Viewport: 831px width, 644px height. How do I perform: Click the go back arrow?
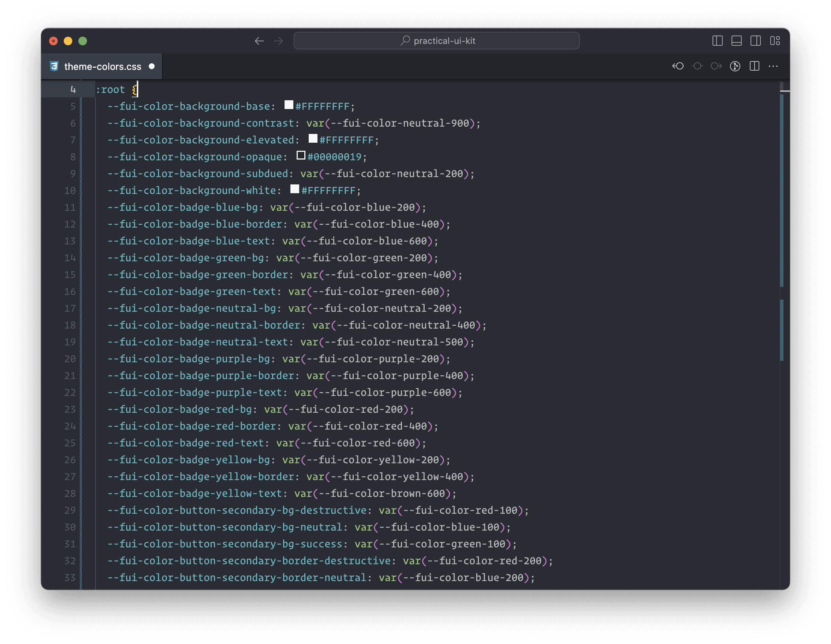259,41
